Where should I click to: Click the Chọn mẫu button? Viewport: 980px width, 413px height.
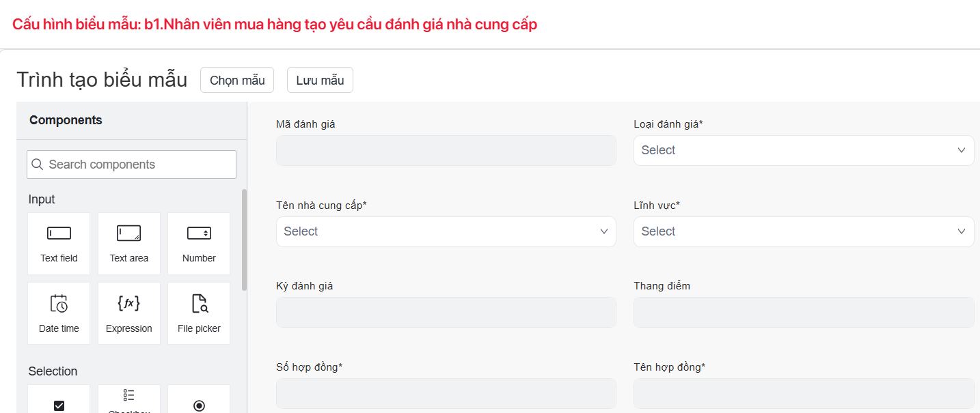click(x=237, y=80)
